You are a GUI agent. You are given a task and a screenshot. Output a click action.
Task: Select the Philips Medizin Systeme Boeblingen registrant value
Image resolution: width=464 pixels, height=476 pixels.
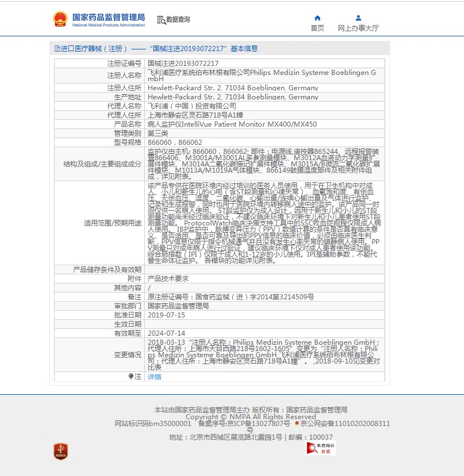(x=262, y=76)
